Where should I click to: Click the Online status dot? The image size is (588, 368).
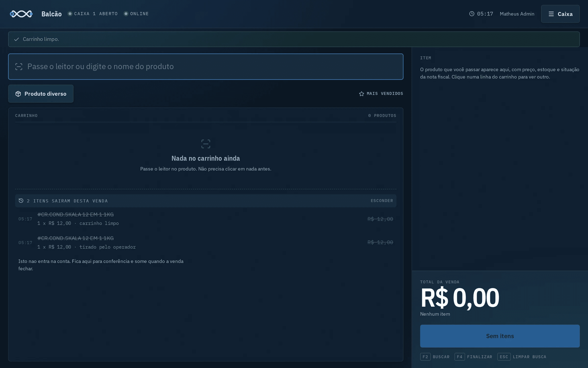(126, 14)
